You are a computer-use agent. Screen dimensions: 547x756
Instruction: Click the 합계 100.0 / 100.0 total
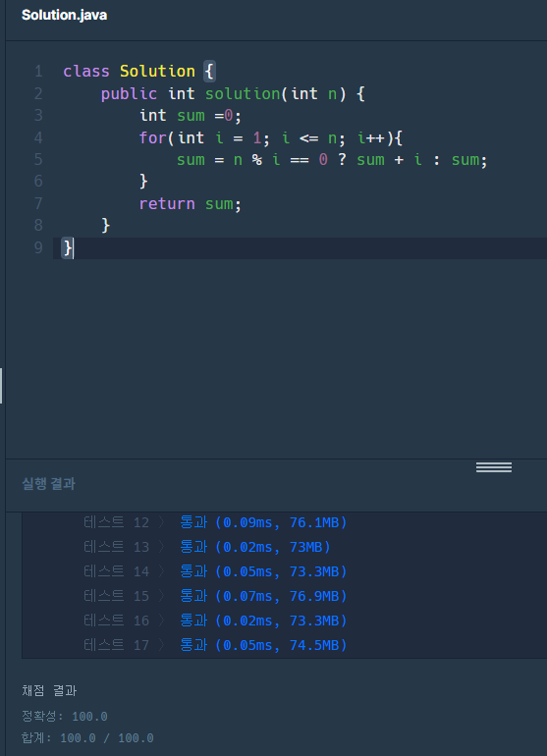click(x=87, y=738)
